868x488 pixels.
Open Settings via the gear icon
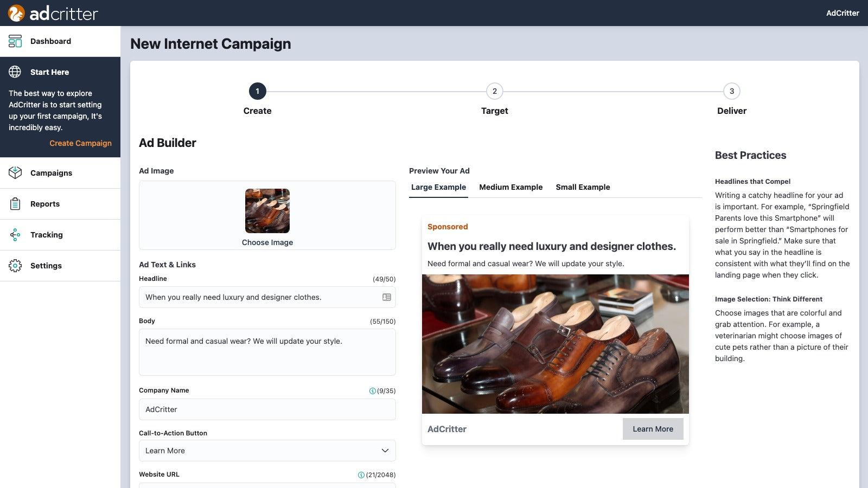15,265
